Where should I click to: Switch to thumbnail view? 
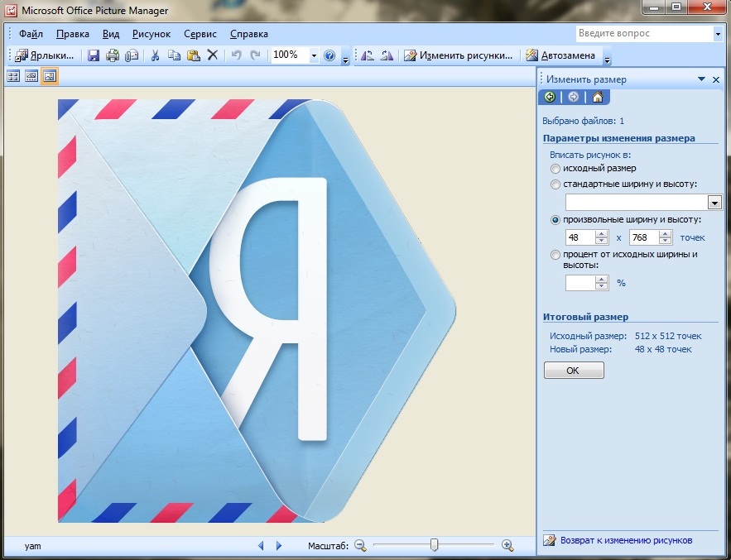(13, 76)
